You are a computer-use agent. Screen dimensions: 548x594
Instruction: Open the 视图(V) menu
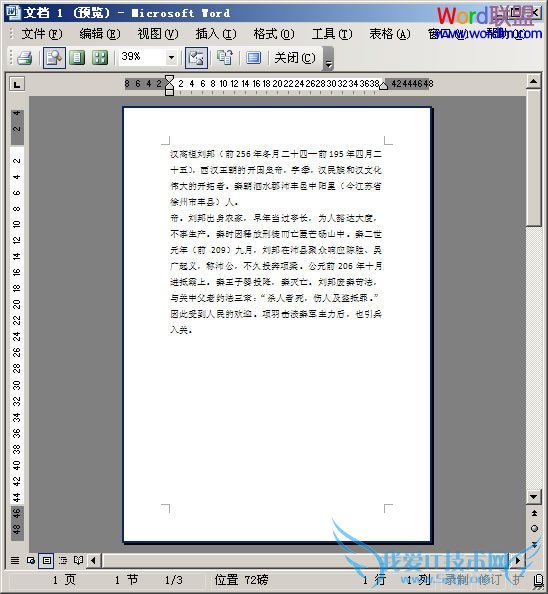[x=158, y=34]
